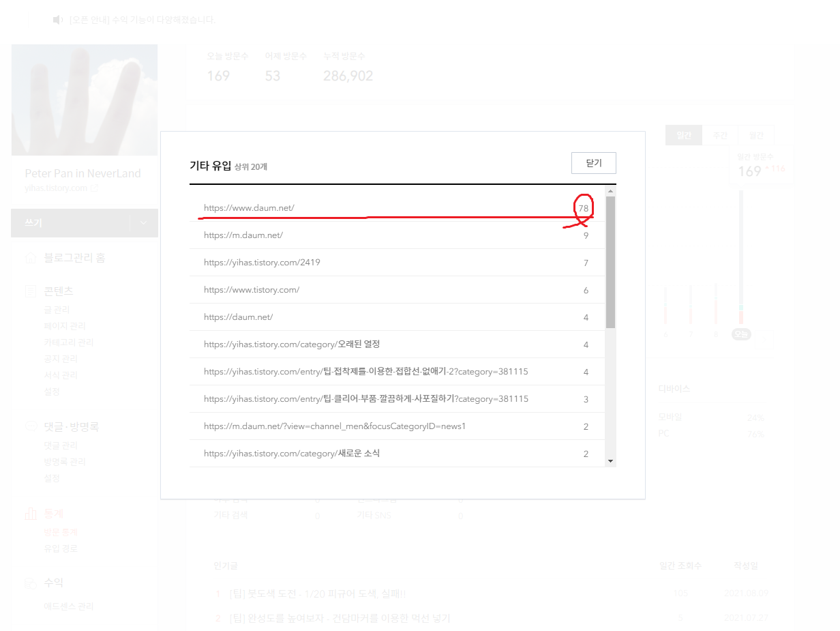
Task: Switch to the 월간 statistics tab
Action: coord(756,135)
